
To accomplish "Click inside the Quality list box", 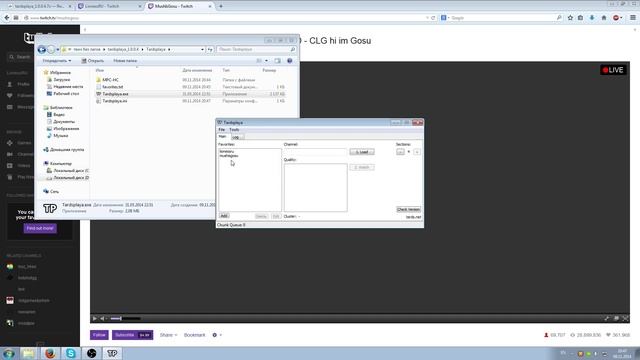I will [316, 188].
